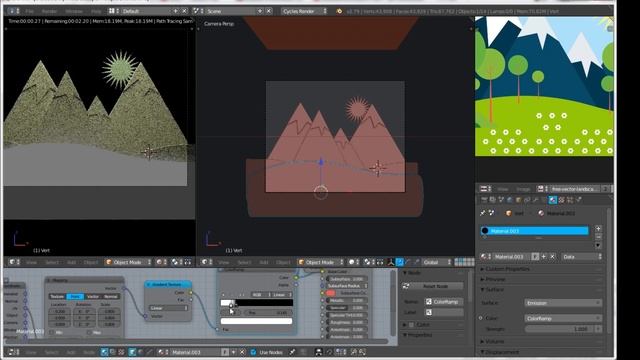Delete the current scene with X
This screenshot has width=640, height=360.
point(269,11)
